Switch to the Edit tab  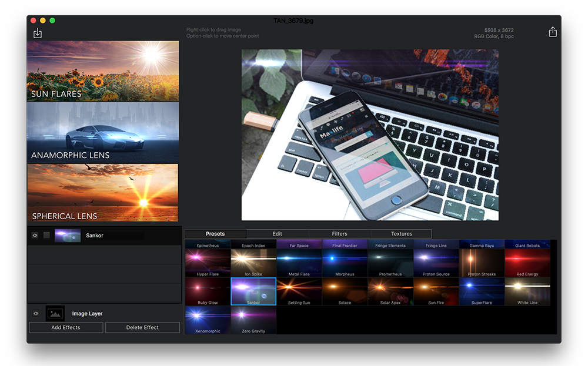click(x=276, y=233)
